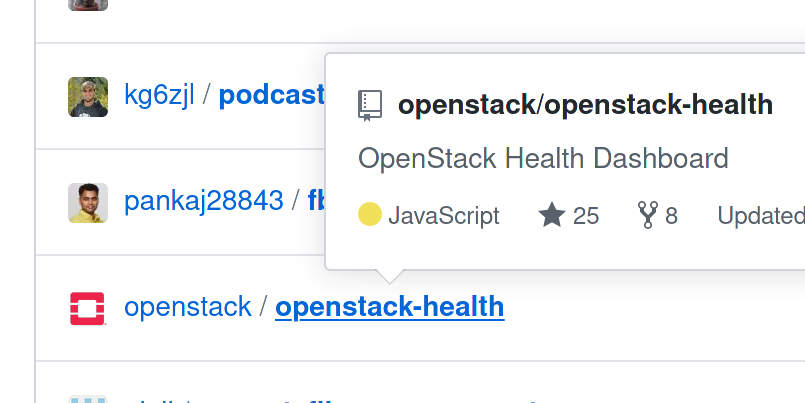Image resolution: width=805 pixels, height=403 pixels.
Task: Open the openstack-health repository link
Action: [x=390, y=307]
